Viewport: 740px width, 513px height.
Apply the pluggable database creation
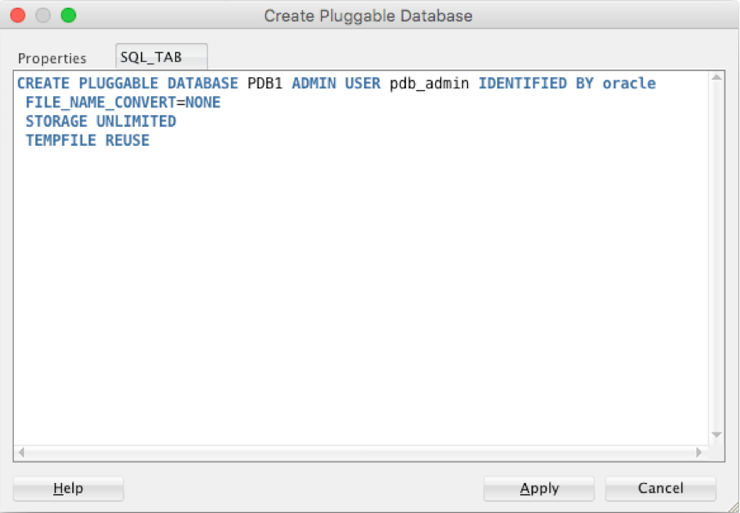[x=538, y=488]
